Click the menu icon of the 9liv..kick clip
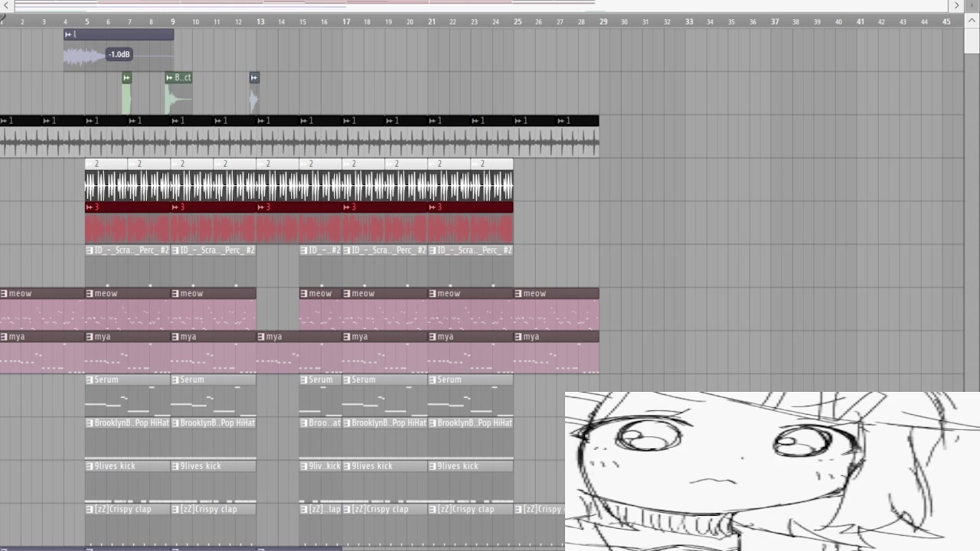The height and width of the screenshot is (551, 980). (x=304, y=466)
